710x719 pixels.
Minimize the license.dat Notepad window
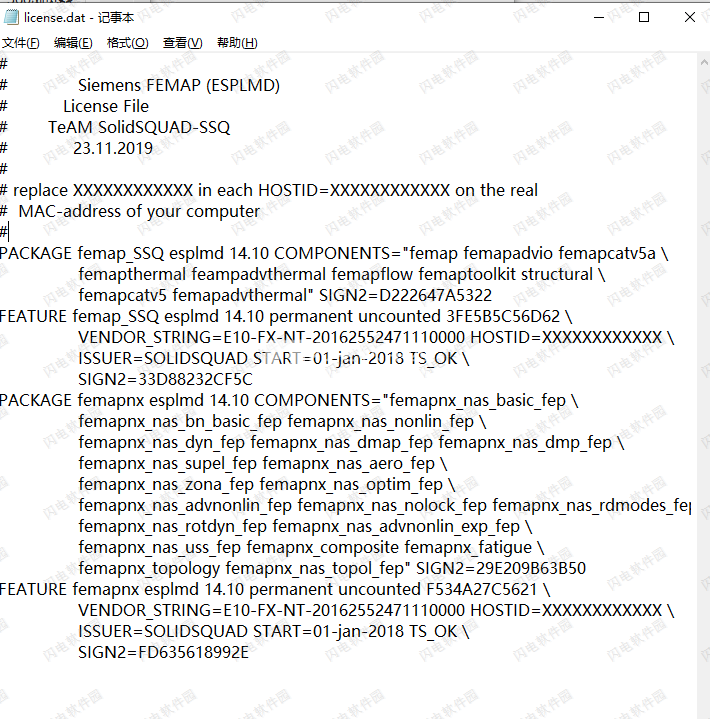[x=599, y=17]
